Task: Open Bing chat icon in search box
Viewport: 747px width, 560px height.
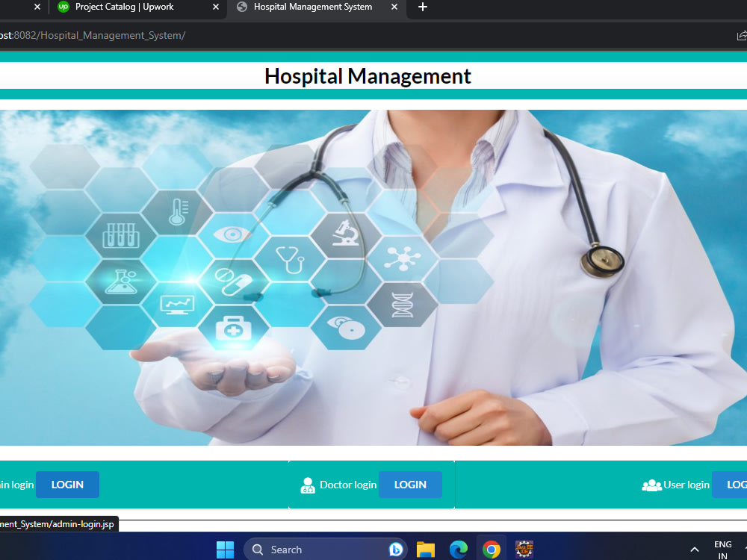Action: pos(395,550)
